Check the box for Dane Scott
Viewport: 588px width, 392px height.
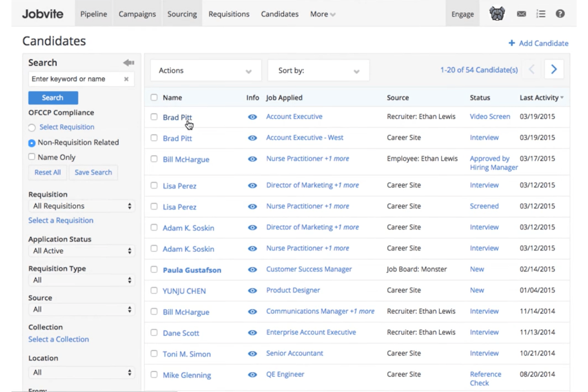[154, 332]
